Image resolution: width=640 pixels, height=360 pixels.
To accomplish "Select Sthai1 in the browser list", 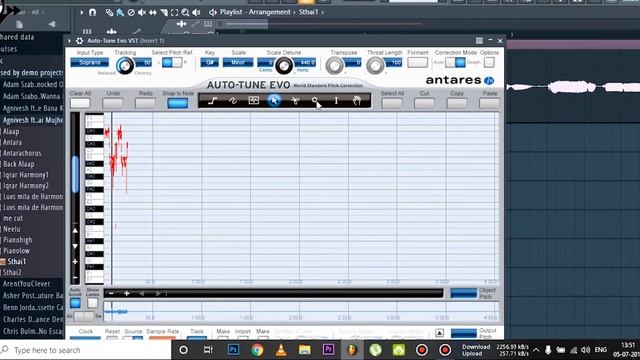I will tap(16, 261).
